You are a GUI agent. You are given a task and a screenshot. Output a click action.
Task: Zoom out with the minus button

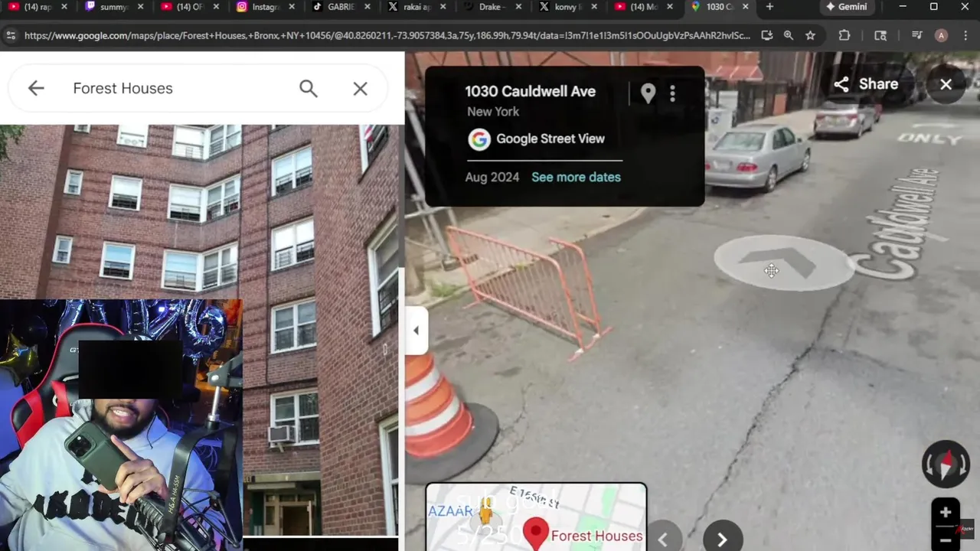(945, 540)
